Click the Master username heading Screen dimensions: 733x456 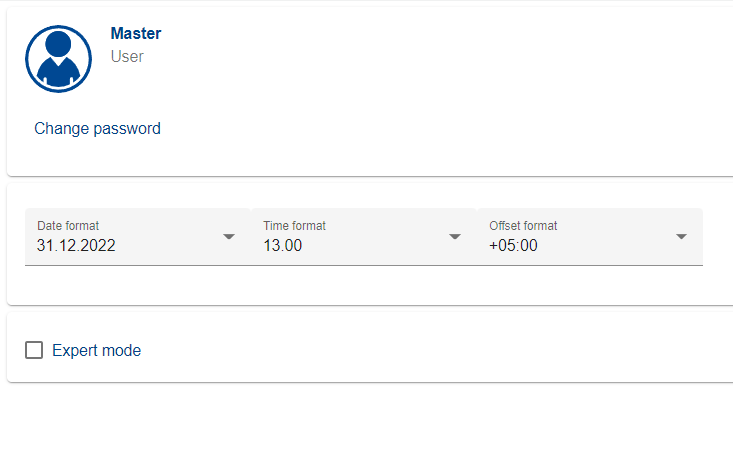click(135, 34)
